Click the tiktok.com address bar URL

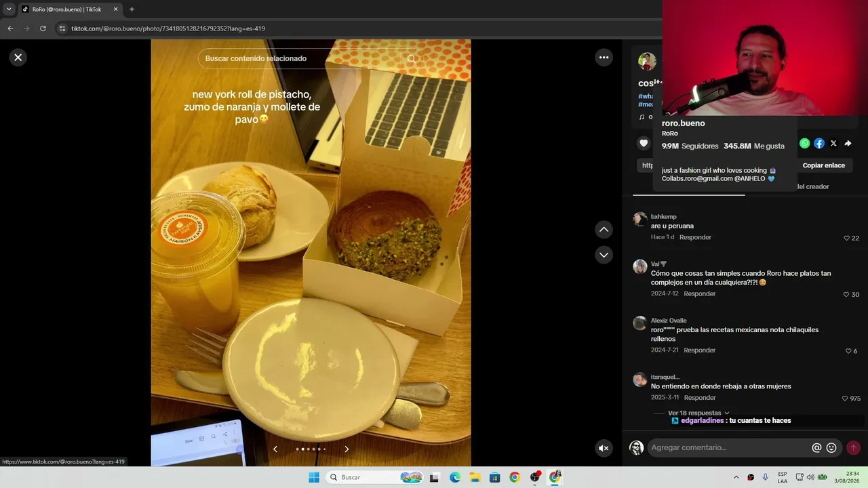(x=168, y=28)
